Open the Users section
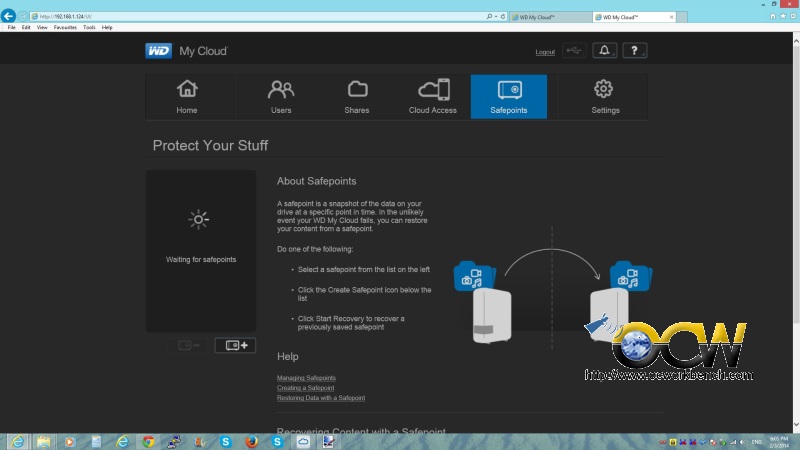800x450 pixels. [281, 96]
